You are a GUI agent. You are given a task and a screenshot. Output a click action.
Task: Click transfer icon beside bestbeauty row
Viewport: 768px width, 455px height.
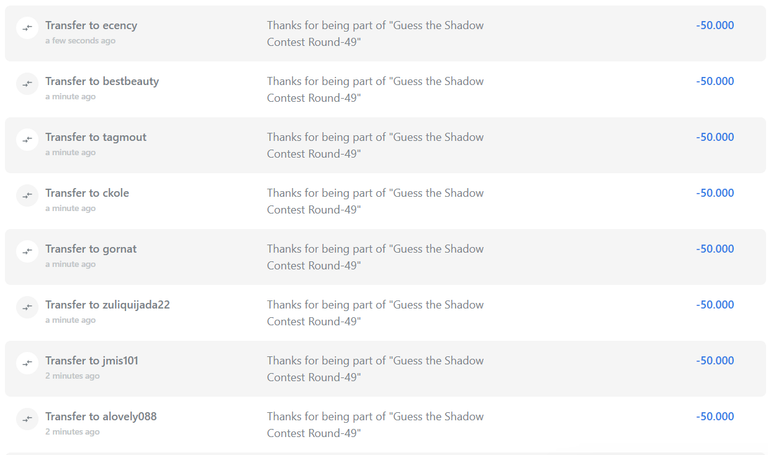27,83
